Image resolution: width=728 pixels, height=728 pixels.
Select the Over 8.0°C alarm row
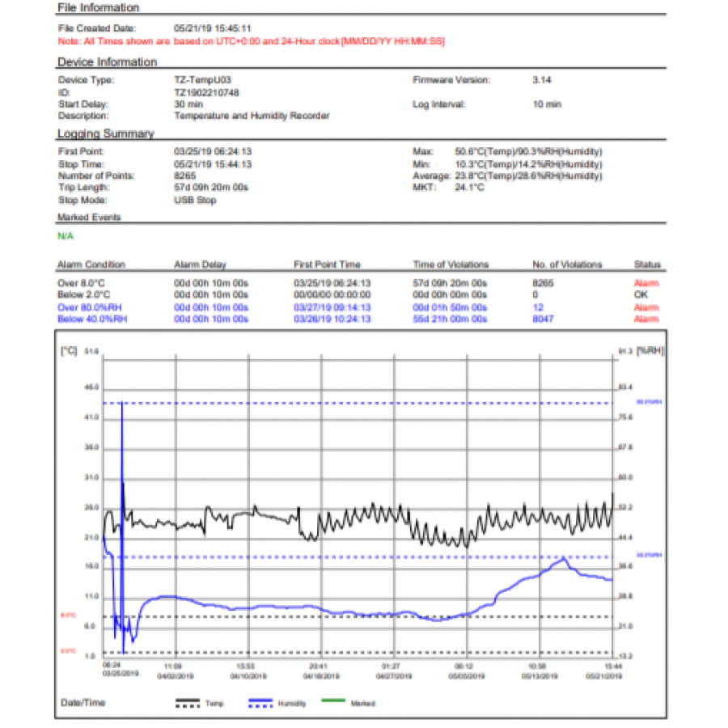pos(81,283)
